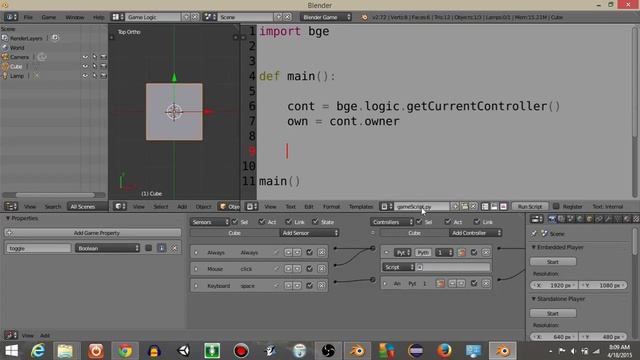This screenshot has height=360, width=640.
Task: Toggle Register checkbox
Action: pyautogui.click(x=556, y=207)
